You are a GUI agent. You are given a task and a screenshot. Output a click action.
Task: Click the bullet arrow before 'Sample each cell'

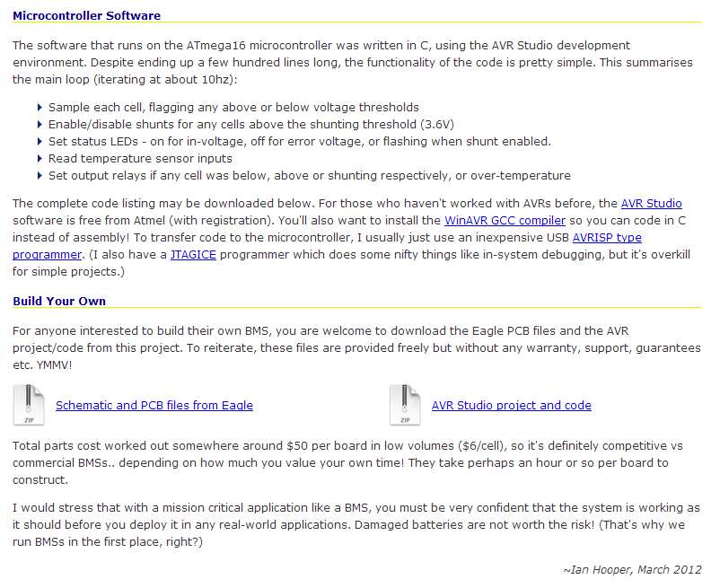coord(39,108)
